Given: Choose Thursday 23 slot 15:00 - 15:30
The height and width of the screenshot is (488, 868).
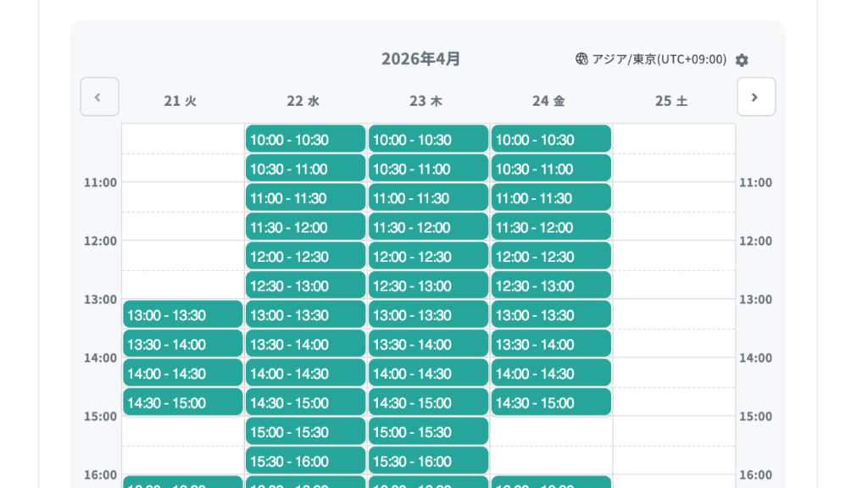Looking at the screenshot, I should tap(428, 431).
